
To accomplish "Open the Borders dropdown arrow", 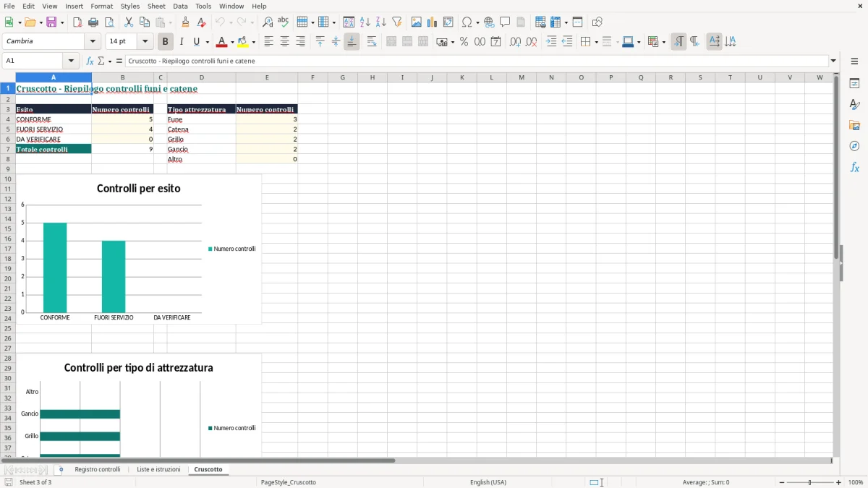I will pyautogui.click(x=595, y=42).
